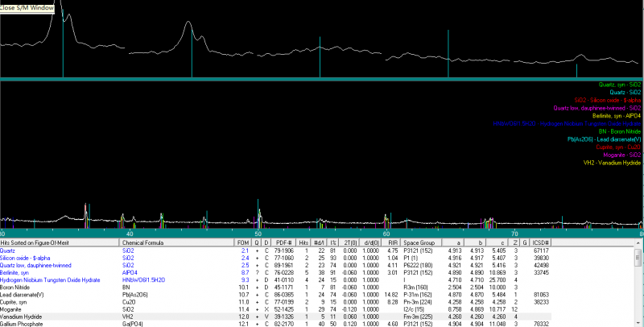Click the Close S/M Window button
Viewport: 644px width, 327px height.
tap(27, 8)
